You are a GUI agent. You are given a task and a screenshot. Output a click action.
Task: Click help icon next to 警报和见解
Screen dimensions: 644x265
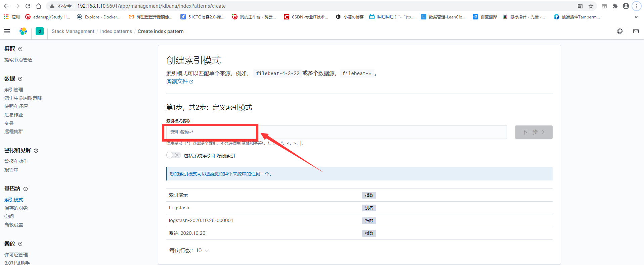tap(36, 151)
